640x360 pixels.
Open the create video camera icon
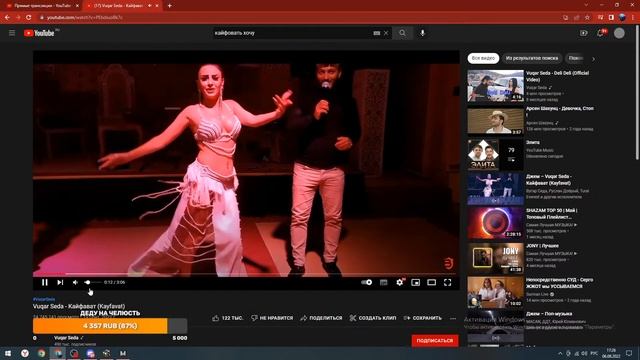click(x=584, y=33)
